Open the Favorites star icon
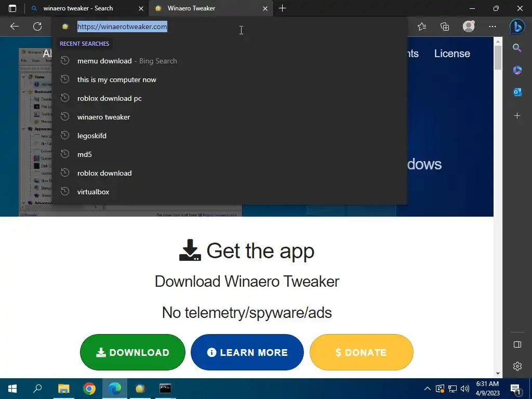Viewport: 532px width, 399px height. point(422,26)
